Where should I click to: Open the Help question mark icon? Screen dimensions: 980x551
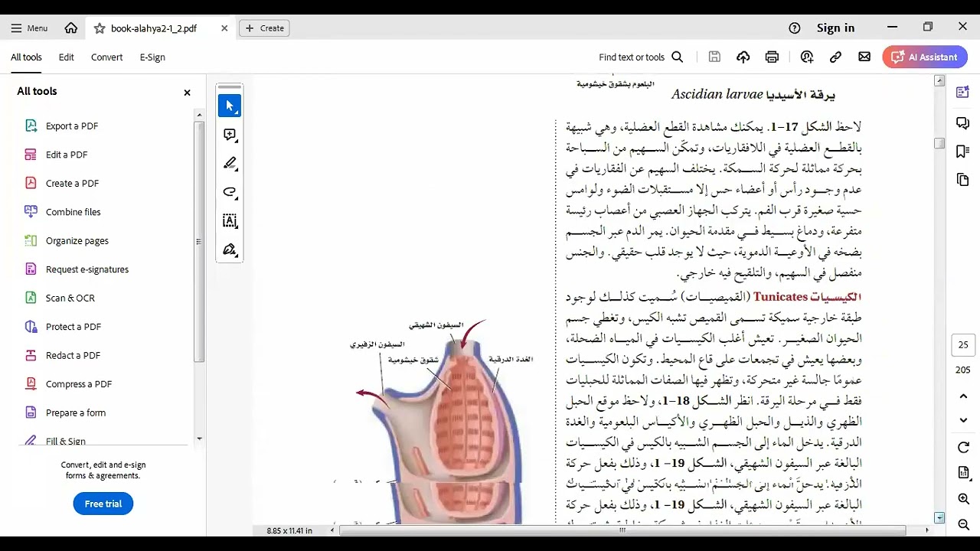click(x=795, y=28)
